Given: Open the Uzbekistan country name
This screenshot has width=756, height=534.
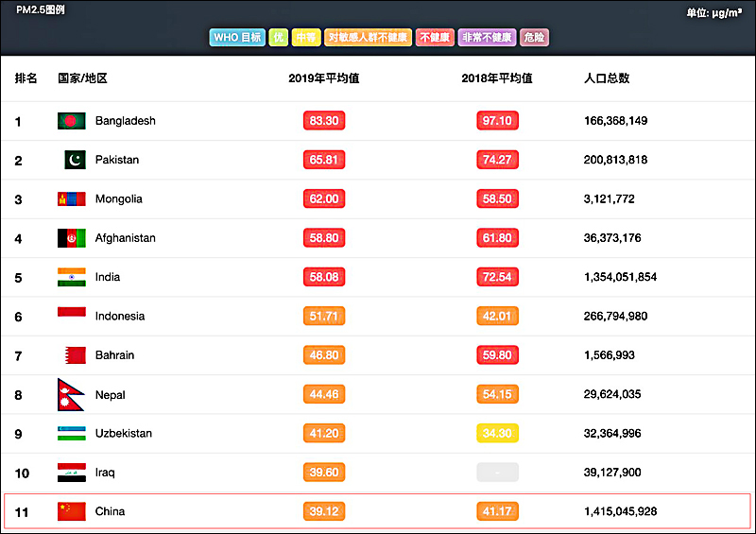Looking at the screenshot, I should [x=124, y=433].
